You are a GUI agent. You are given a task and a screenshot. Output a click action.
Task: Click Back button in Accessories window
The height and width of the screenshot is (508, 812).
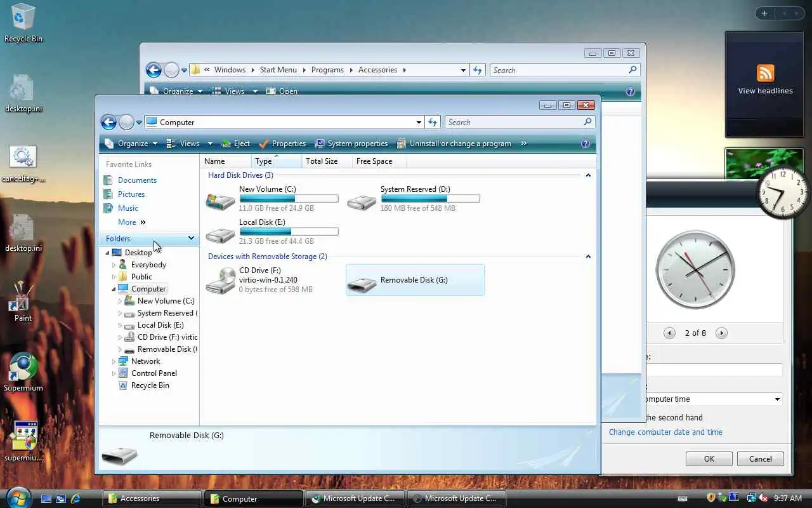(154, 70)
